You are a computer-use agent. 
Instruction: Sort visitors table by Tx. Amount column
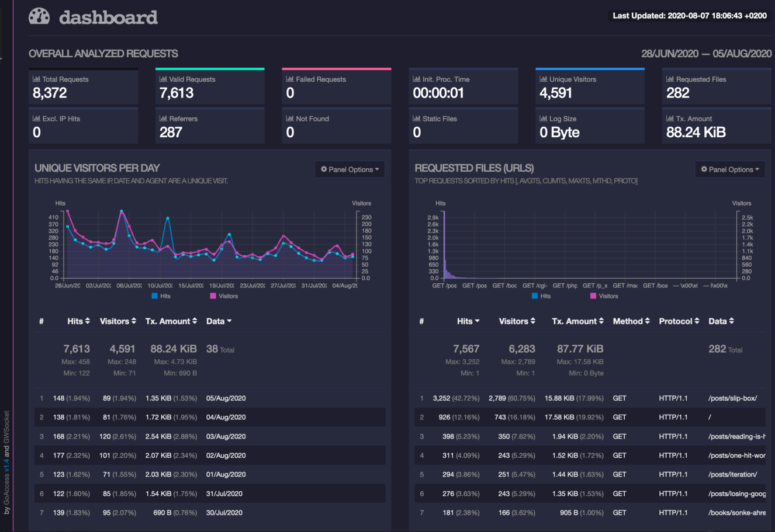tap(171, 321)
